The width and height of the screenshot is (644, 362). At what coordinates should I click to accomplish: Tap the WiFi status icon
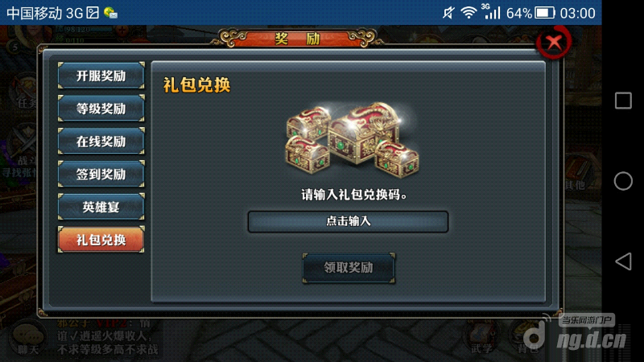[469, 13]
